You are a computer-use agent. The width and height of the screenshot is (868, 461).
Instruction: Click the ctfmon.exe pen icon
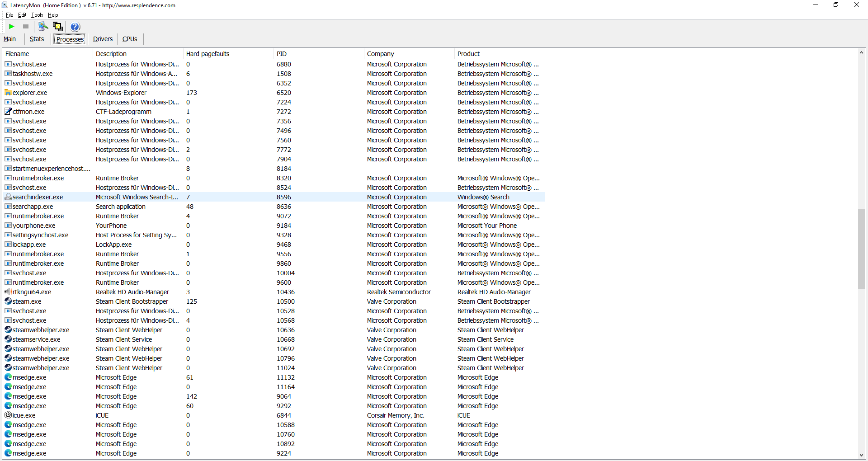[8, 112]
